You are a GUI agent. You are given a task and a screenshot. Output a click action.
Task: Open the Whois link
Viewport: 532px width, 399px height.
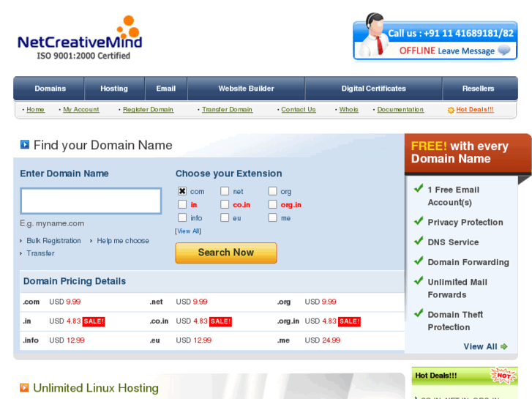(x=349, y=110)
